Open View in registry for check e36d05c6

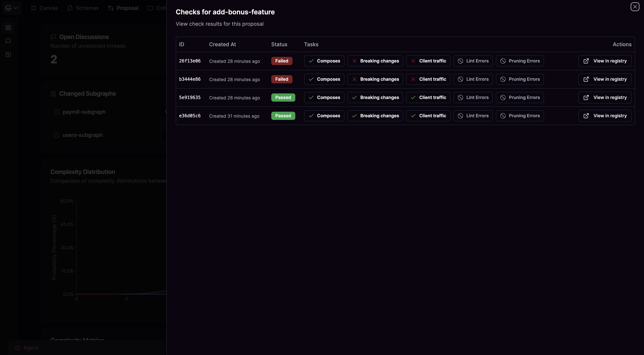click(605, 116)
